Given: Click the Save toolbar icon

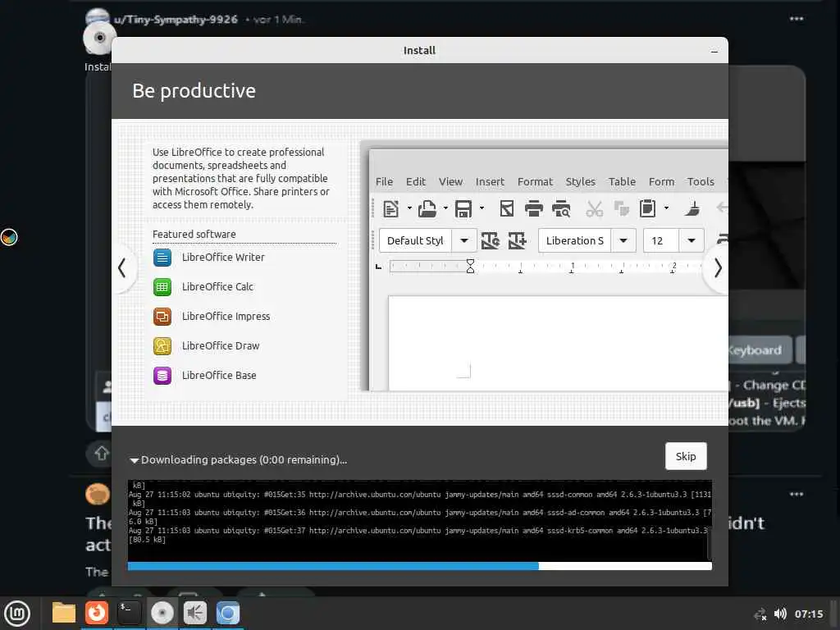Looking at the screenshot, I should pos(463,208).
